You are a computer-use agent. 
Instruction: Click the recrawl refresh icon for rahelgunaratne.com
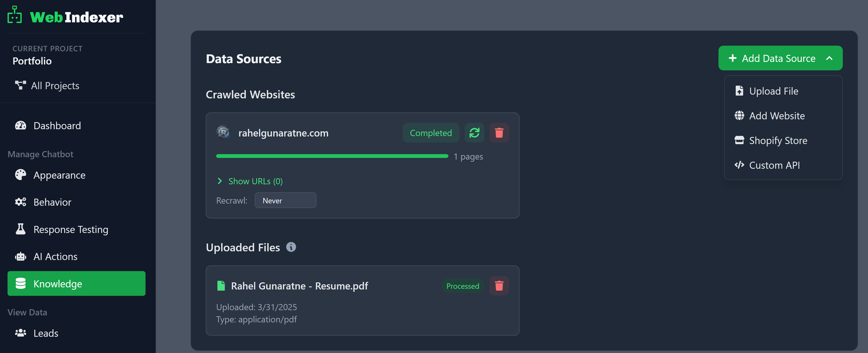(x=475, y=133)
